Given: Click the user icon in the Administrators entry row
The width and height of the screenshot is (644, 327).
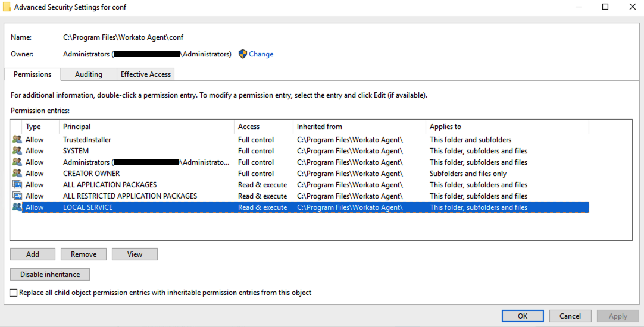Looking at the screenshot, I should pos(17,162).
